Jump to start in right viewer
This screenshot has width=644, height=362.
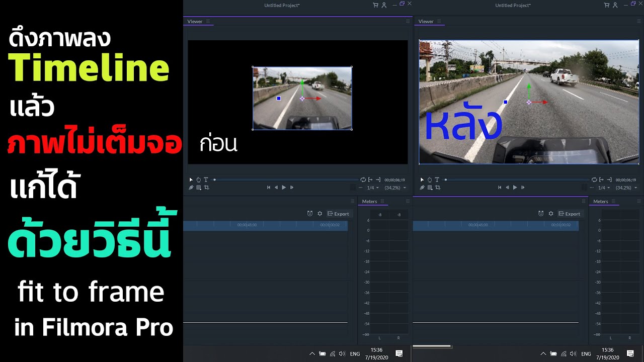point(500,188)
